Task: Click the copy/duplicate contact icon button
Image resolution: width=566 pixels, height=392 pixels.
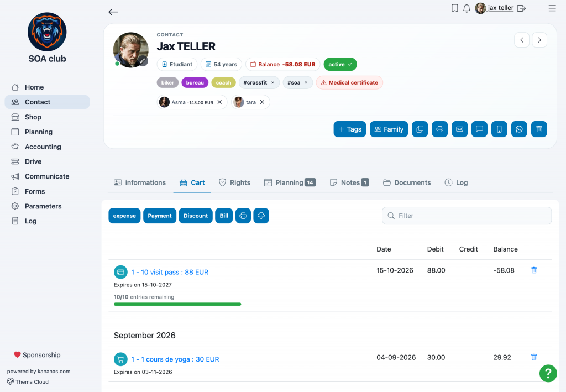Action: tap(420, 129)
